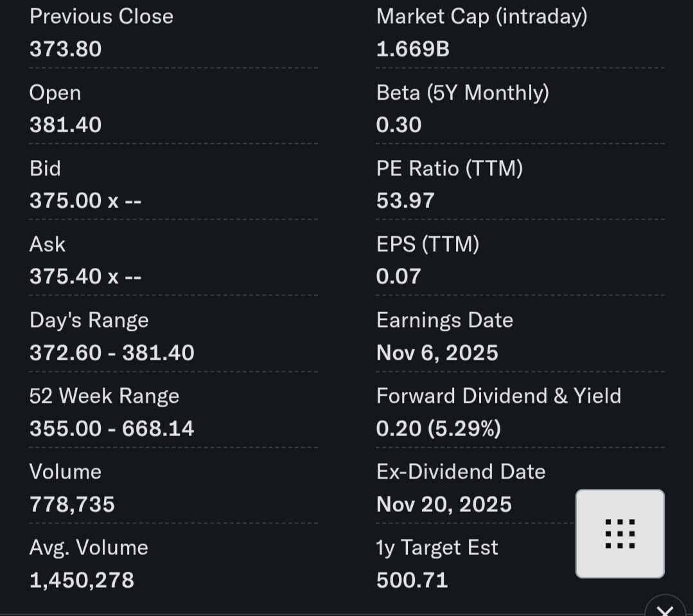The image size is (693, 616).
Task: Select the Open price 381.40
Action: pos(66,125)
